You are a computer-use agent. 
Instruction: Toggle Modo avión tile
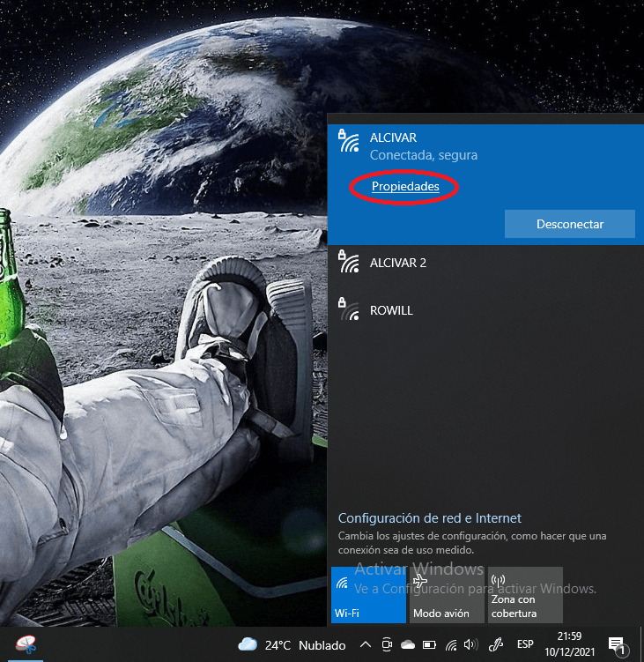pos(447,595)
